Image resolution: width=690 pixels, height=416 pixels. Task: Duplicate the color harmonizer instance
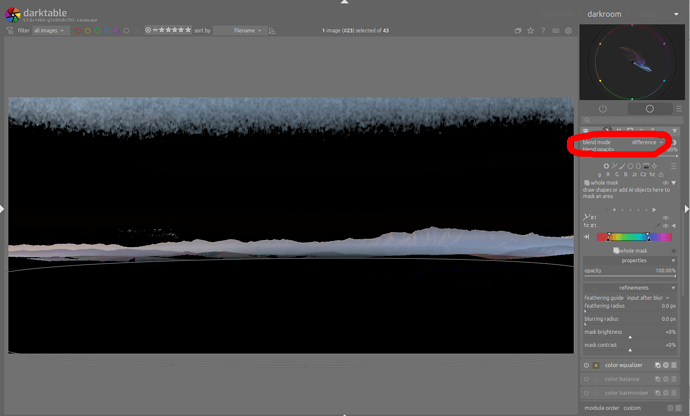(x=657, y=393)
